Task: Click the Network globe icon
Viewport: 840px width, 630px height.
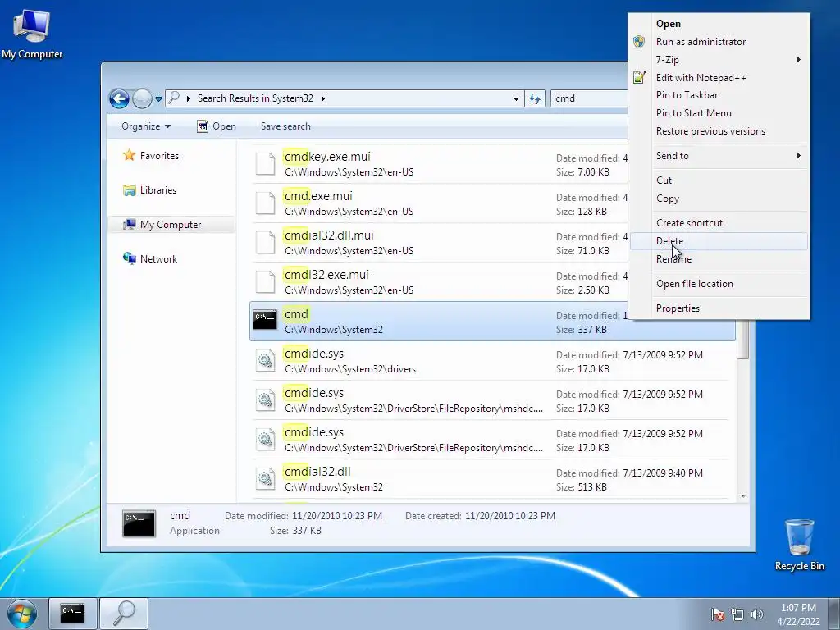Action: pos(129,258)
